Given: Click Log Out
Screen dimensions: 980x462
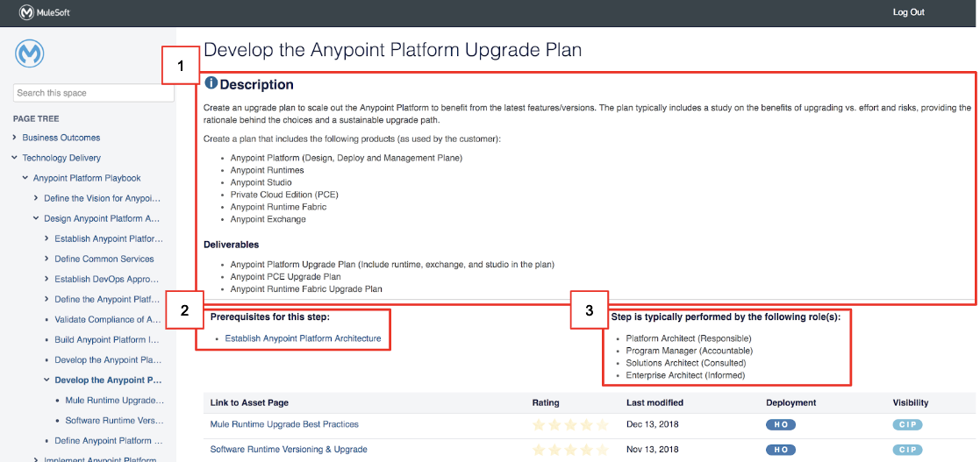Looking at the screenshot, I should [x=908, y=12].
